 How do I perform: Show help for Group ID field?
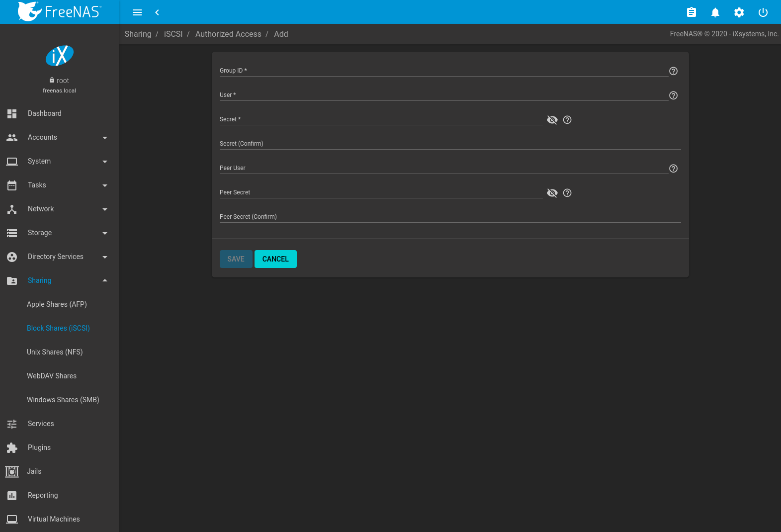[x=673, y=71]
